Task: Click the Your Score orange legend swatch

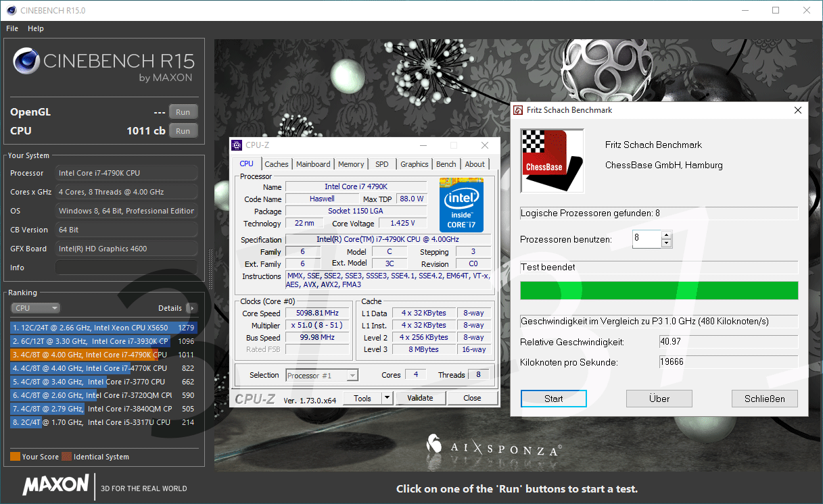Action: (15, 457)
